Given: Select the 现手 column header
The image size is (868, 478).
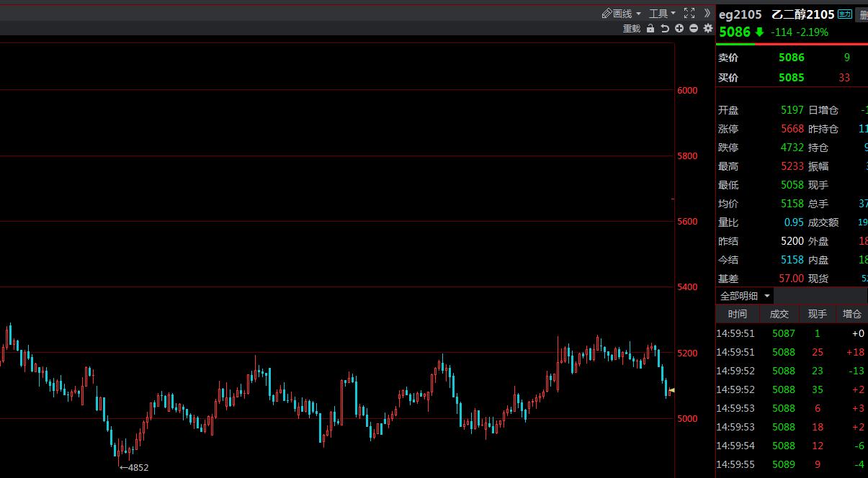Looking at the screenshot, I should point(817,314).
